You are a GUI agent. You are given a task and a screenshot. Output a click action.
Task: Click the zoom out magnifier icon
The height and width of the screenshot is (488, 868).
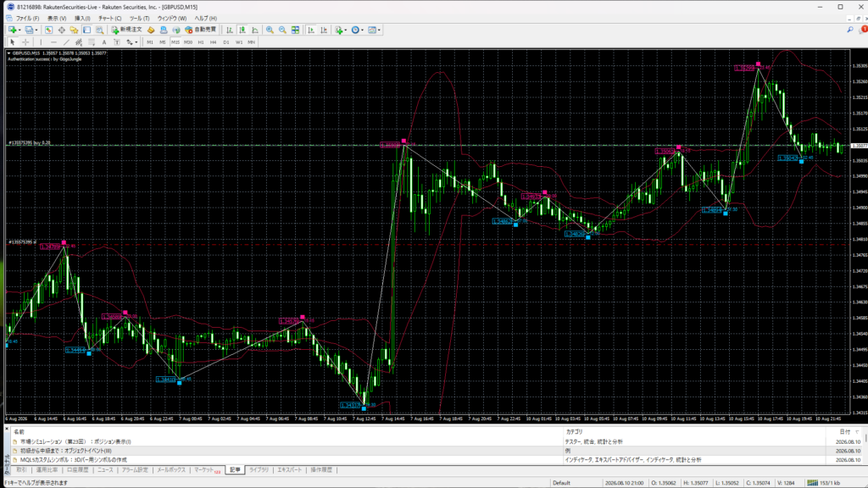[x=282, y=30]
